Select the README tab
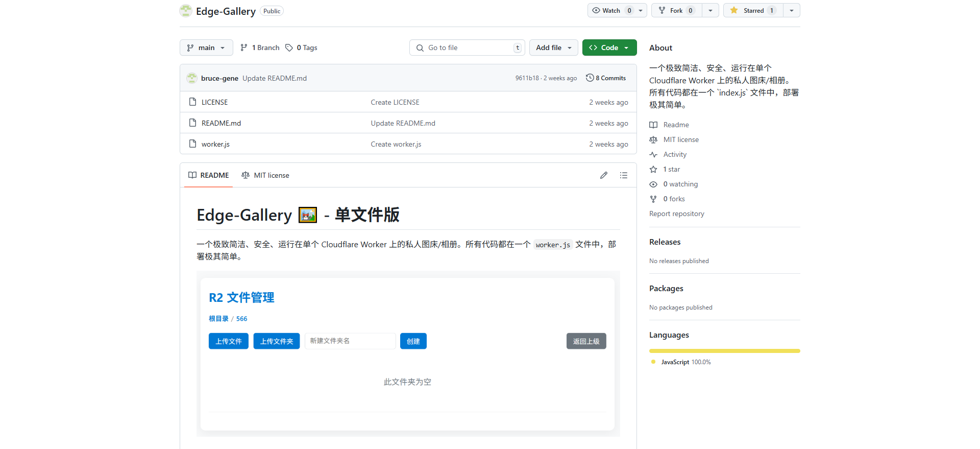This screenshot has height=449, width=980. click(x=209, y=175)
